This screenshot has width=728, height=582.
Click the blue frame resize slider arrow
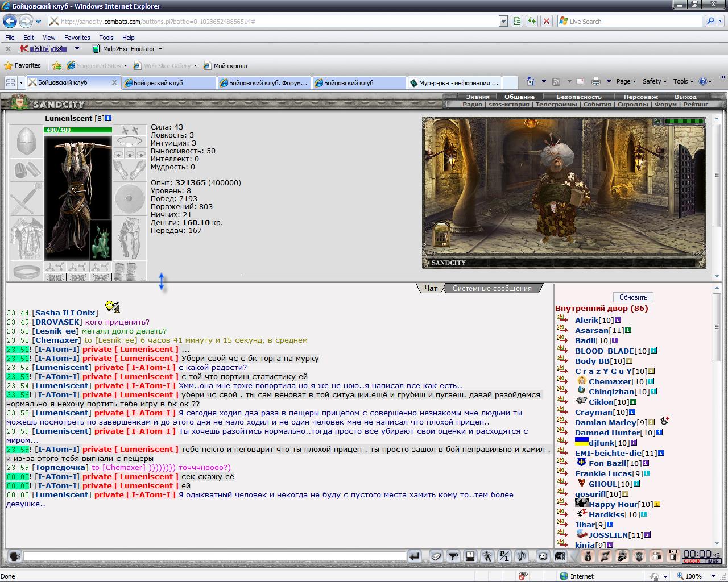(162, 282)
